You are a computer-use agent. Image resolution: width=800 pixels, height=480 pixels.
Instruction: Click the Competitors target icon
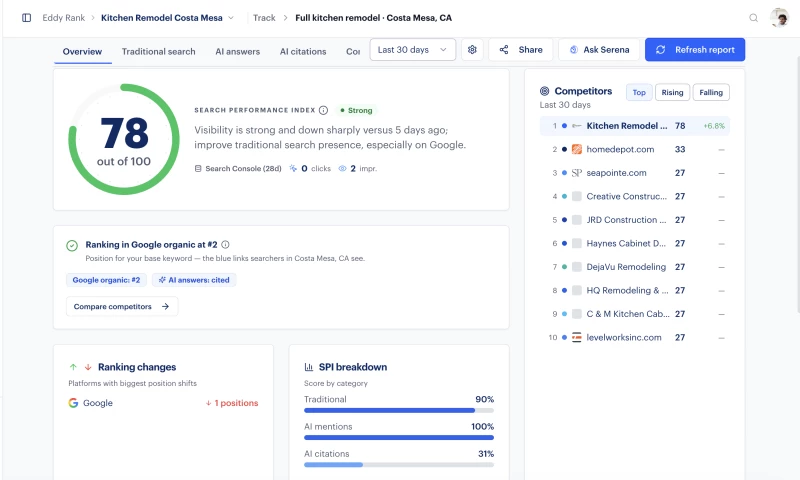coord(544,91)
